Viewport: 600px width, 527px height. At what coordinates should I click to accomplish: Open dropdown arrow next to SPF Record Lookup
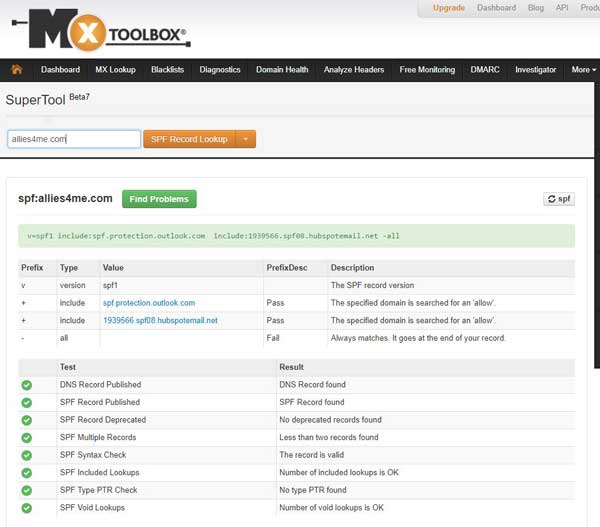pyautogui.click(x=246, y=139)
